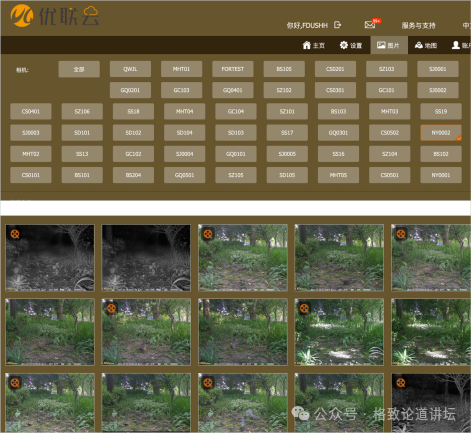471x433 pixels.
Task: Select camera MHT05
Action: [338, 175]
